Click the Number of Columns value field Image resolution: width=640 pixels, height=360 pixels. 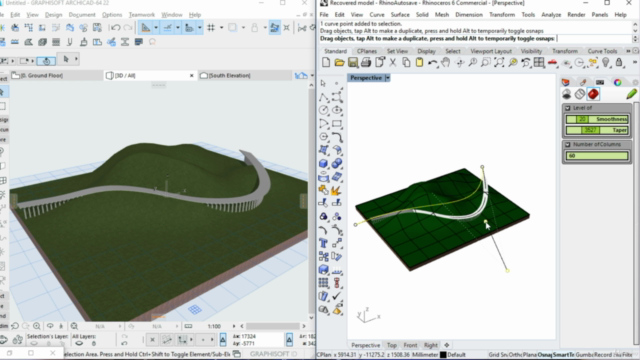tap(597, 156)
